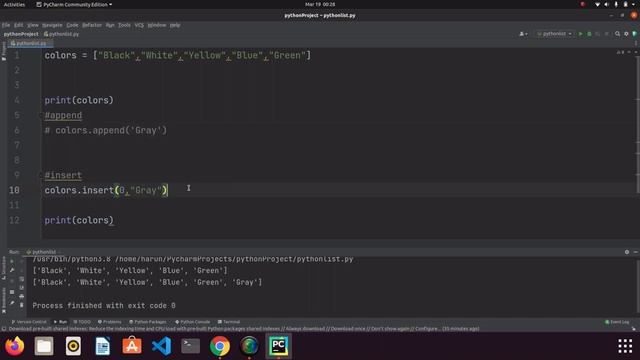This screenshot has height=360, width=640.
Task: Open Ubuntu Software from dock
Action: pyautogui.click(x=132, y=346)
